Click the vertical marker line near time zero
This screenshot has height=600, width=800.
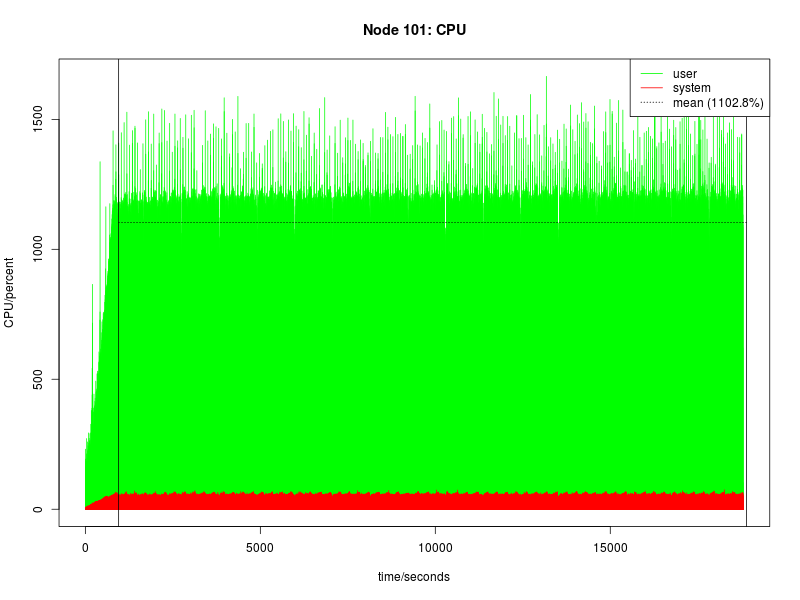(118, 300)
